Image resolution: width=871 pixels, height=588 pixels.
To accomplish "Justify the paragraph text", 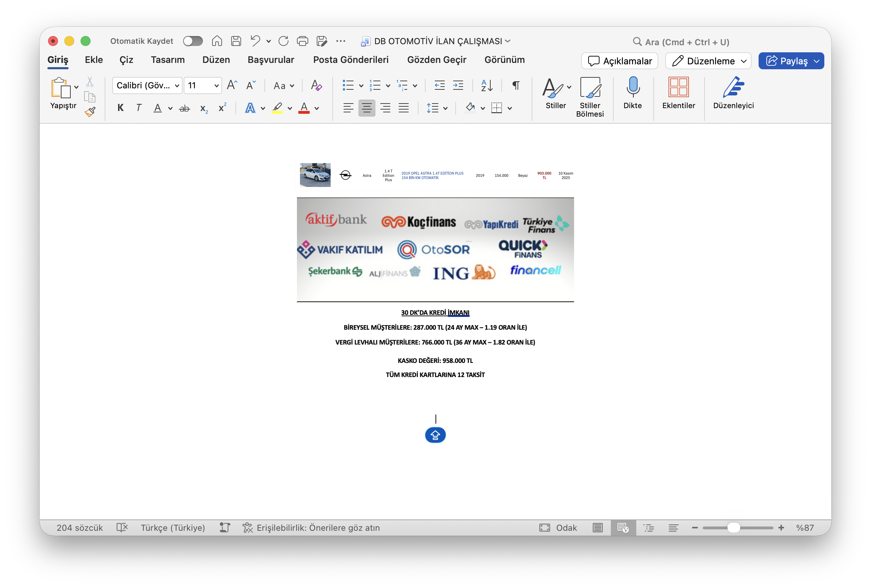I will 404,108.
